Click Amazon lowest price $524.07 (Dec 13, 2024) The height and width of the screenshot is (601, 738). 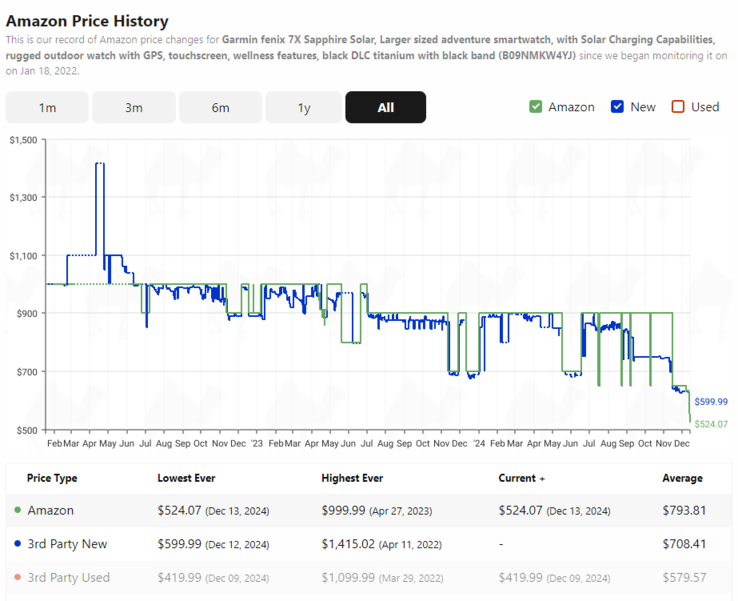(213, 511)
